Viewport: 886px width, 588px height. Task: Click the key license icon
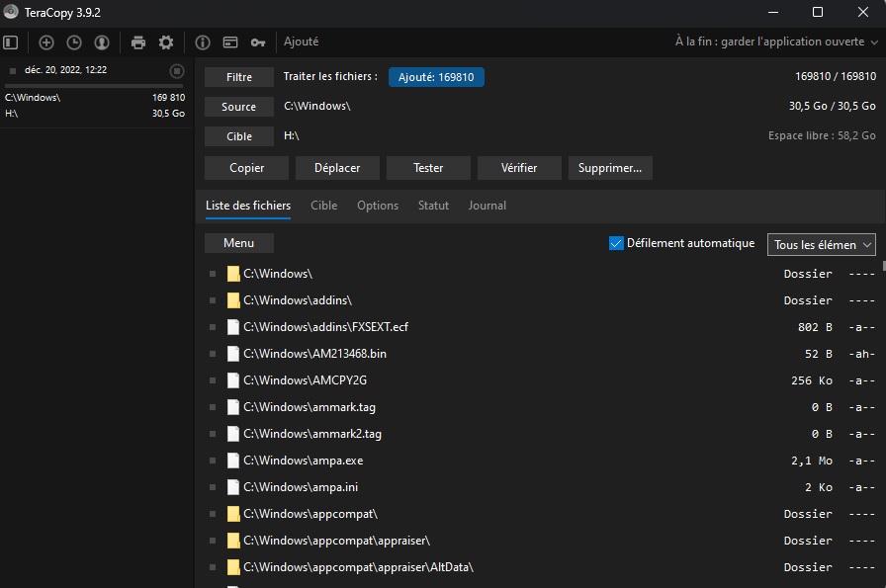[258, 42]
